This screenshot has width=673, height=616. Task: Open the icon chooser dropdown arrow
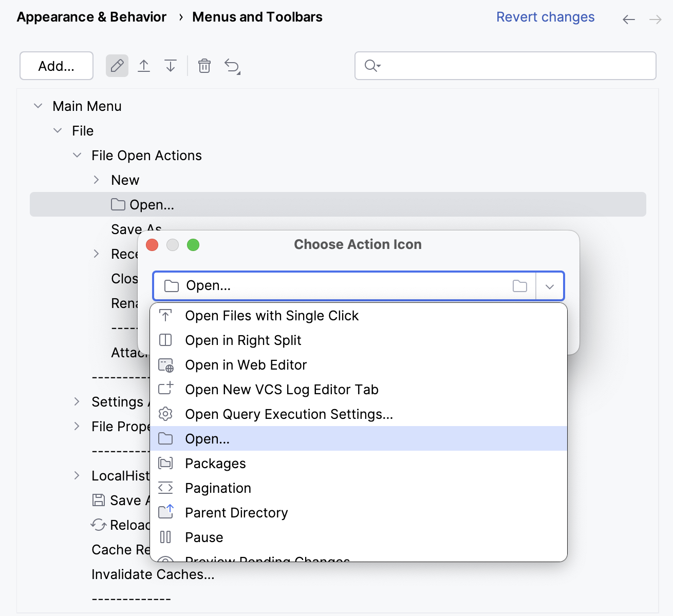(549, 286)
